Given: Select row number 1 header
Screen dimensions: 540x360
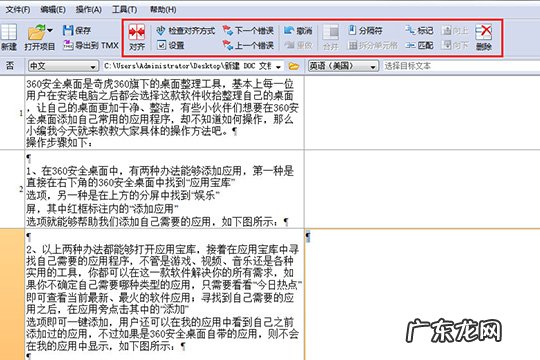Looking at the screenshot, I should point(12,113).
